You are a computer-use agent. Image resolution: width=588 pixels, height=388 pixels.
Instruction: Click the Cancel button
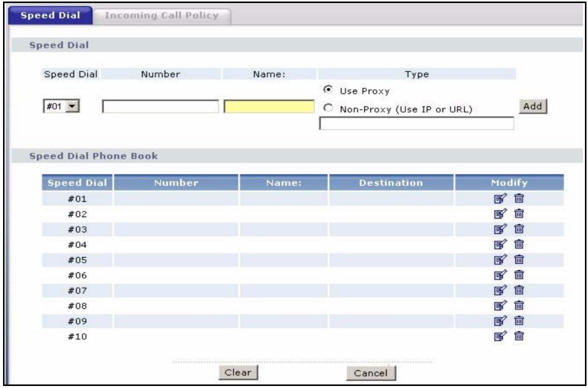coord(370,373)
